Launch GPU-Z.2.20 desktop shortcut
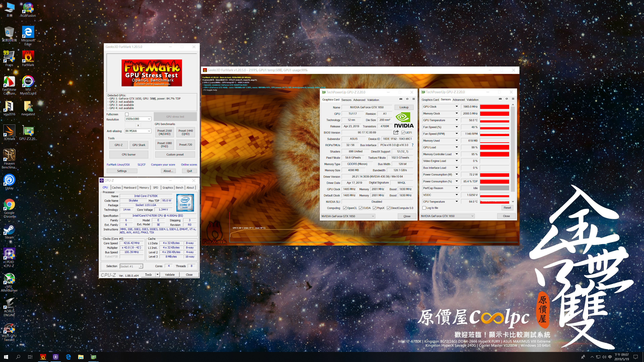The image size is (644, 362). click(x=28, y=133)
